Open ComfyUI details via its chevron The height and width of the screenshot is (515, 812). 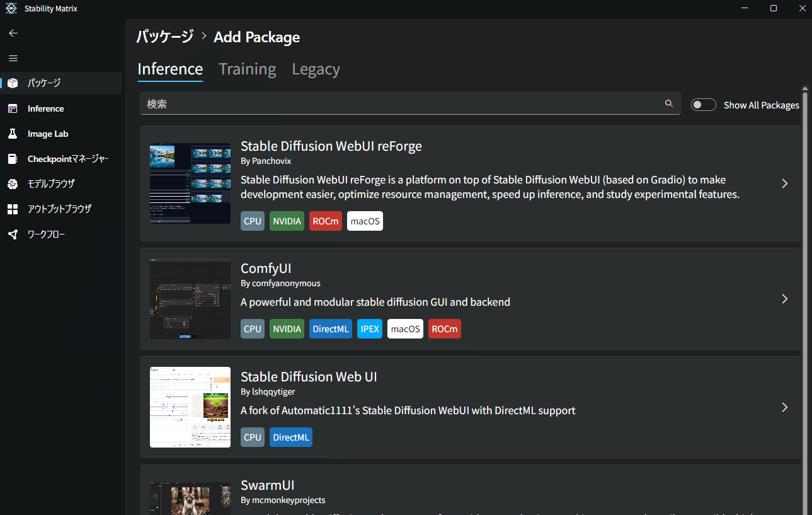tap(785, 299)
